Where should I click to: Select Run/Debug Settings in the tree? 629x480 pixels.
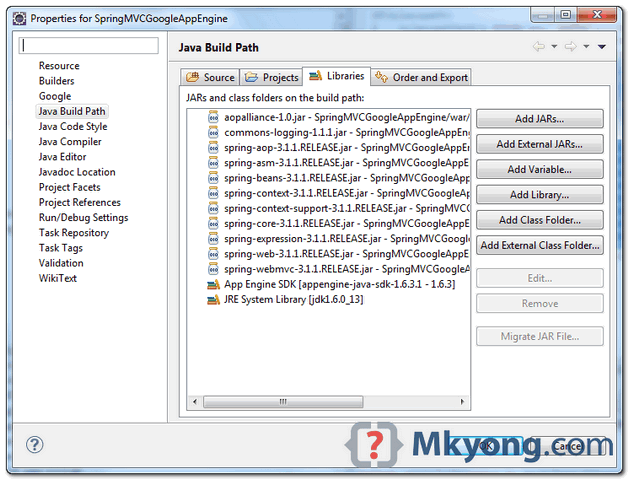click(83, 218)
